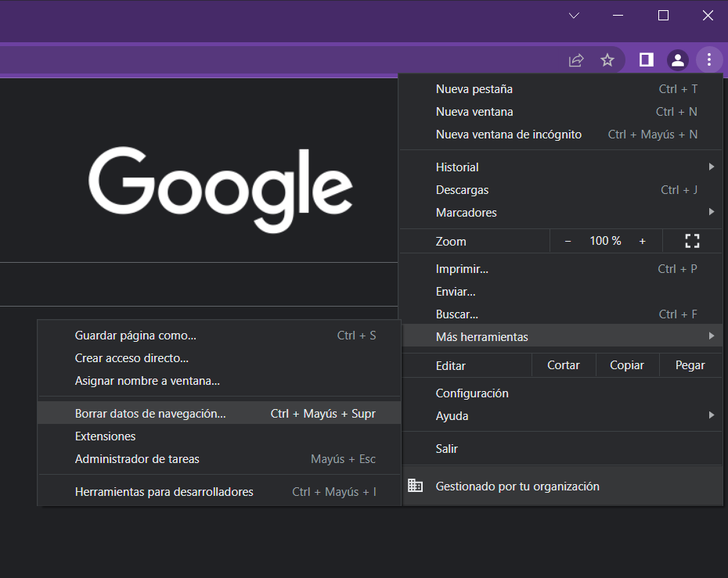Open Nueva ventana de incógnito
Image resolution: width=728 pixels, height=578 pixels.
point(509,135)
